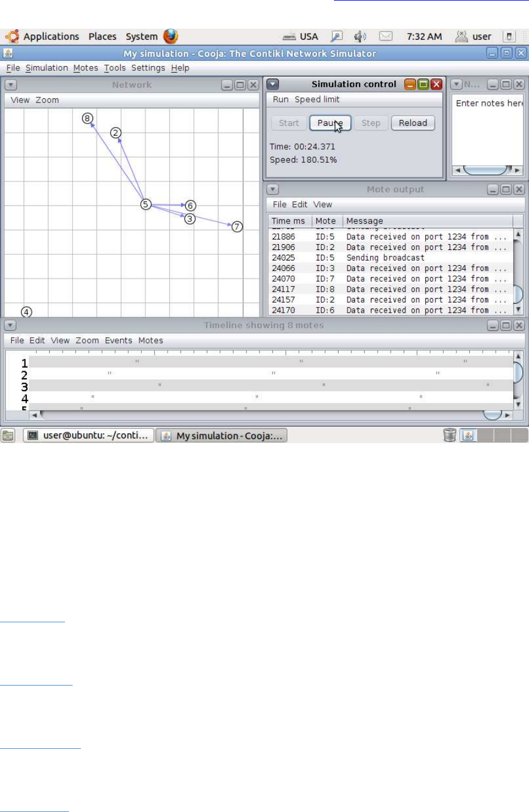This screenshot has height=812, width=529.
Task: Sort by Mote column header
Action: click(x=327, y=221)
